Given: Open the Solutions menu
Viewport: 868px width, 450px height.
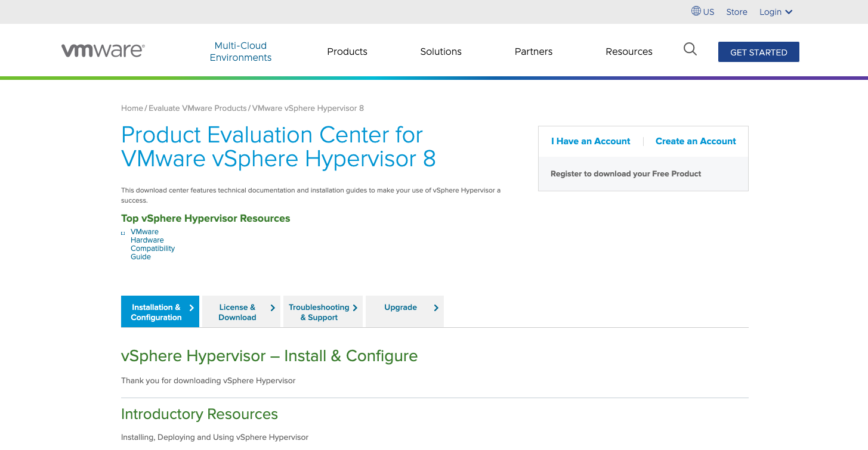Looking at the screenshot, I should click(441, 52).
